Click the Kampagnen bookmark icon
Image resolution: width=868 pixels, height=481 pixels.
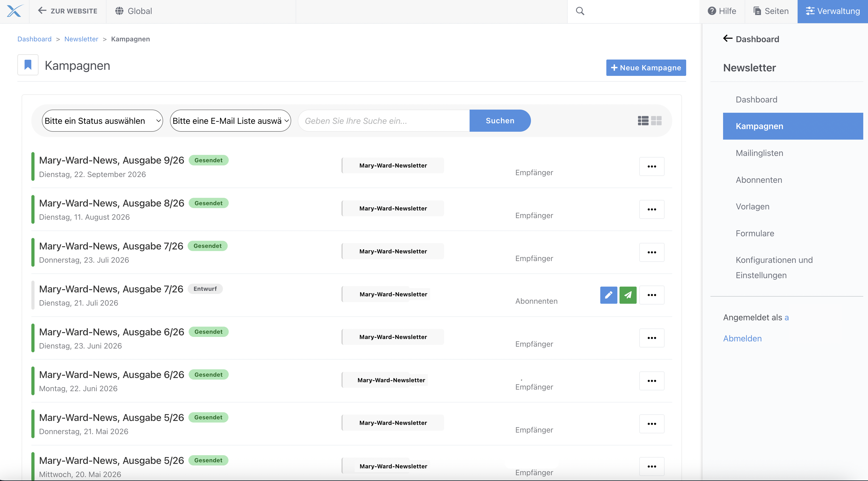point(28,65)
